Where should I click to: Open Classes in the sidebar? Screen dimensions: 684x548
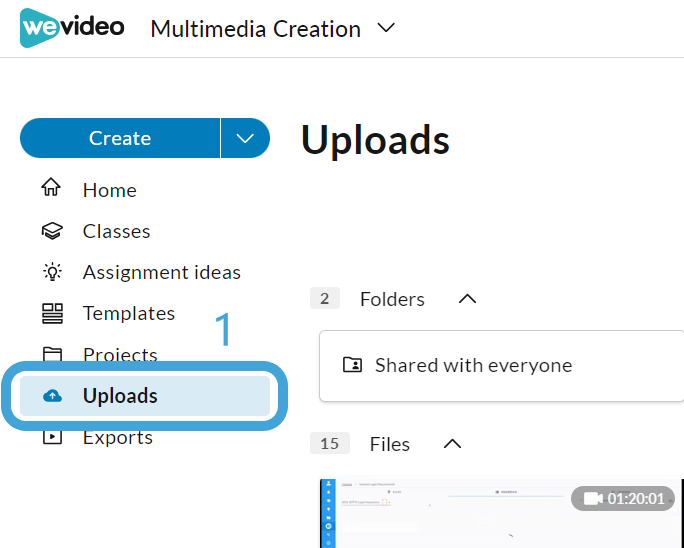116,231
